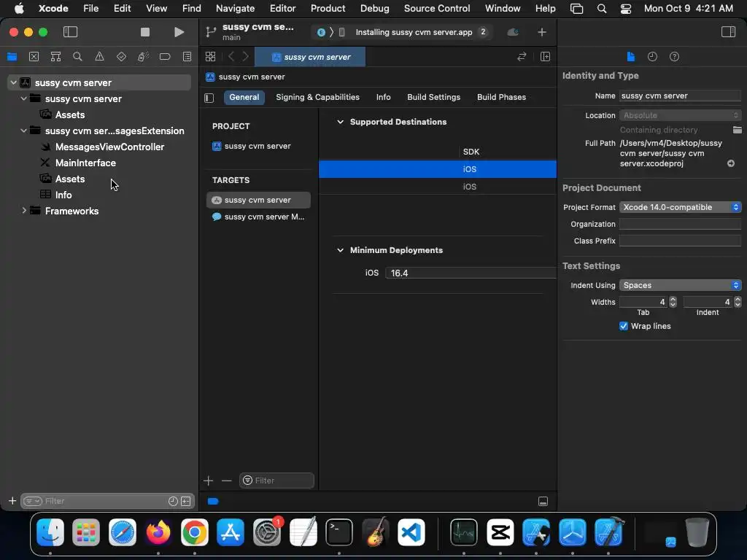The height and width of the screenshot is (560, 747).
Task: Show the Quick Help inspector
Action: tap(674, 57)
